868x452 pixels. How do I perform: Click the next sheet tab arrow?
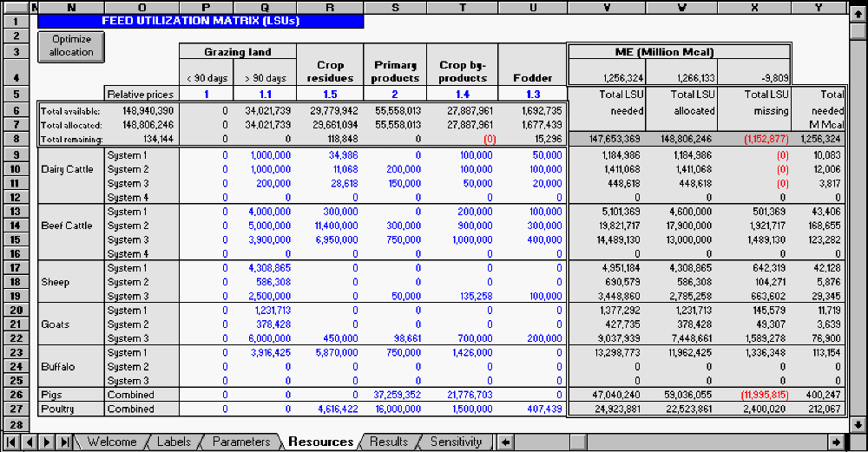coord(47,442)
